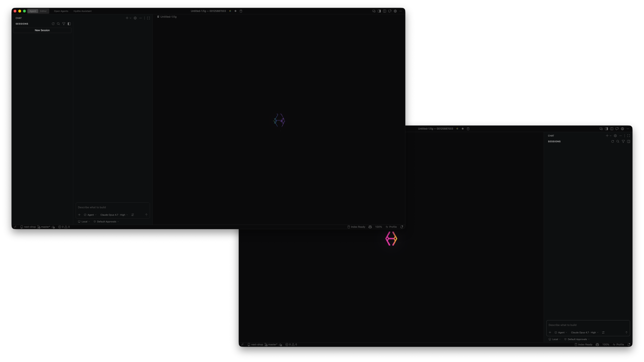This screenshot has height=362, width=644.
Task: Open the title bar ellipsis menu in front window
Action: (400, 11)
